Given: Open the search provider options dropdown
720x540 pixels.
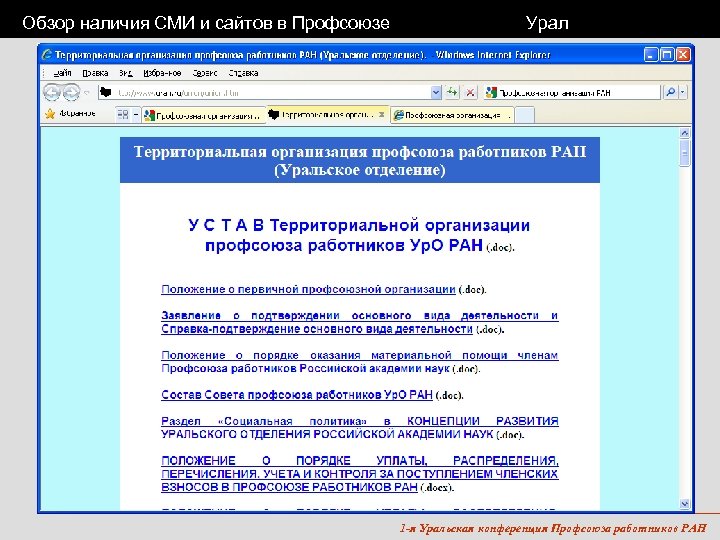Looking at the screenshot, I should (x=683, y=92).
